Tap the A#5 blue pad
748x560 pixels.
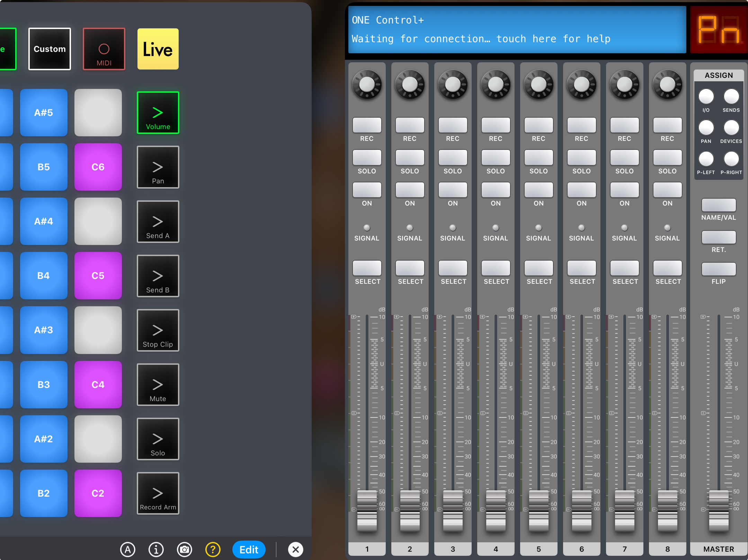[x=44, y=112]
